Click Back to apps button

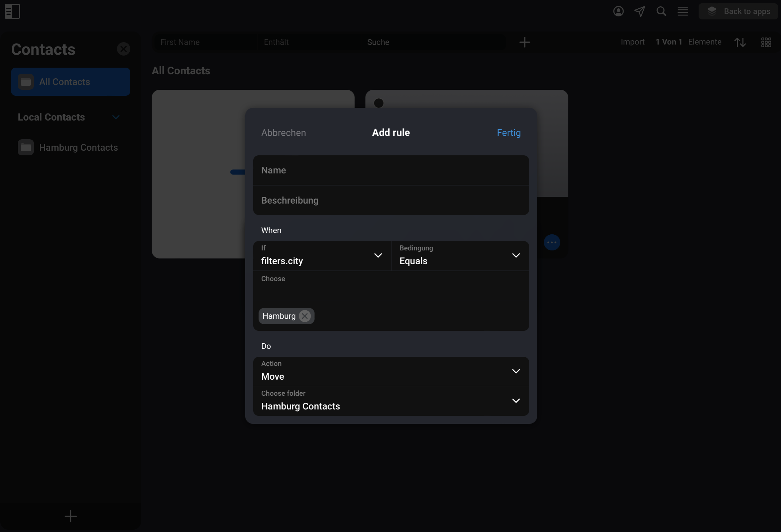[x=738, y=11]
